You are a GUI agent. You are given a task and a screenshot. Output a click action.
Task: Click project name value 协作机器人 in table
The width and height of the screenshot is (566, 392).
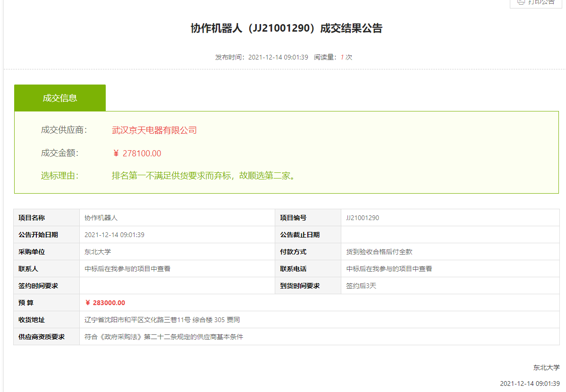(x=101, y=218)
